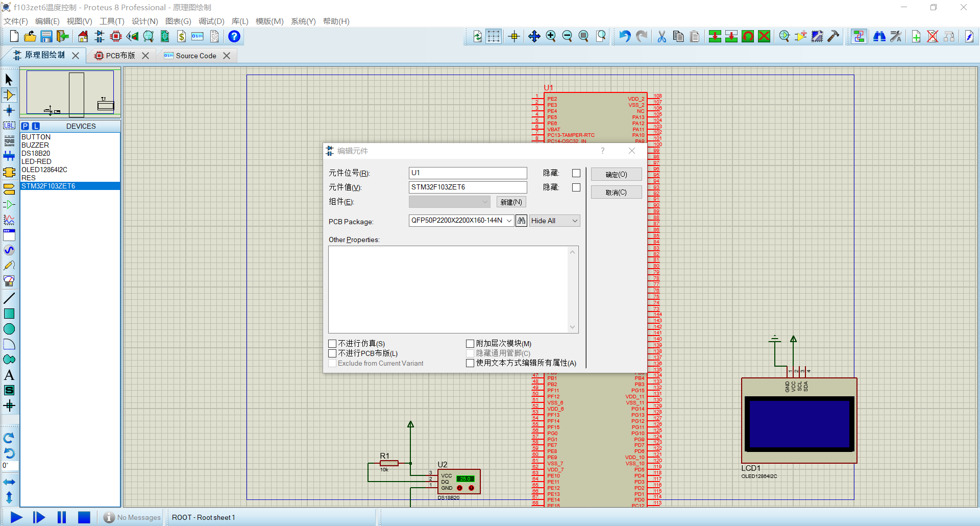Check the hide box for 元件位号

(576, 173)
